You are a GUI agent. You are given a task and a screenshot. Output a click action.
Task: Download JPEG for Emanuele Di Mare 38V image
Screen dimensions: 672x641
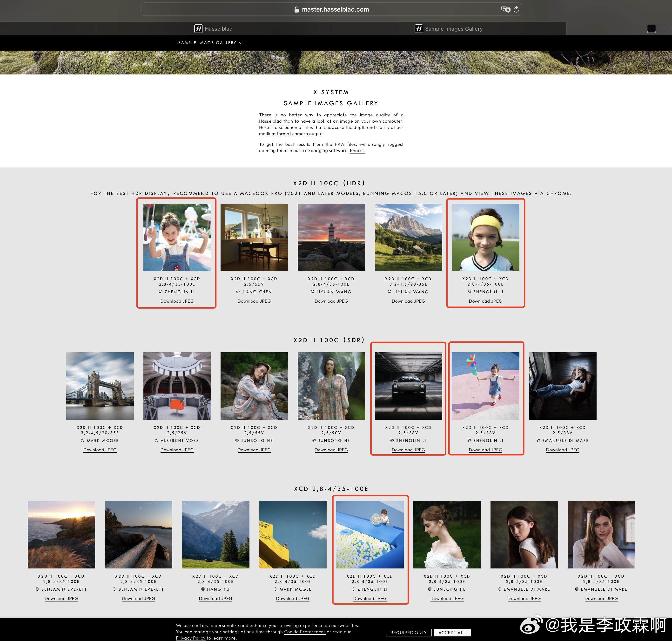click(x=563, y=450)
